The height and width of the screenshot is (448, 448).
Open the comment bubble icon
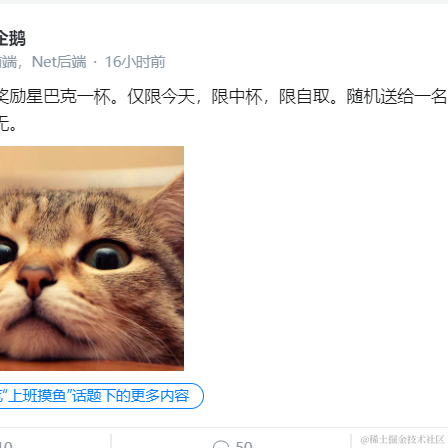pos(221,445)
